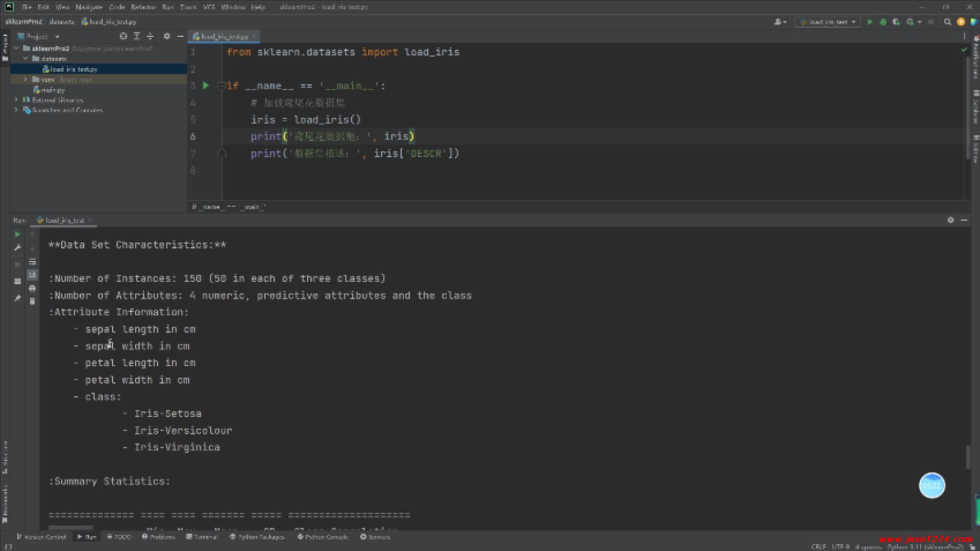
Task: Expand External Libraries node
Action: (x=16, y=100)
